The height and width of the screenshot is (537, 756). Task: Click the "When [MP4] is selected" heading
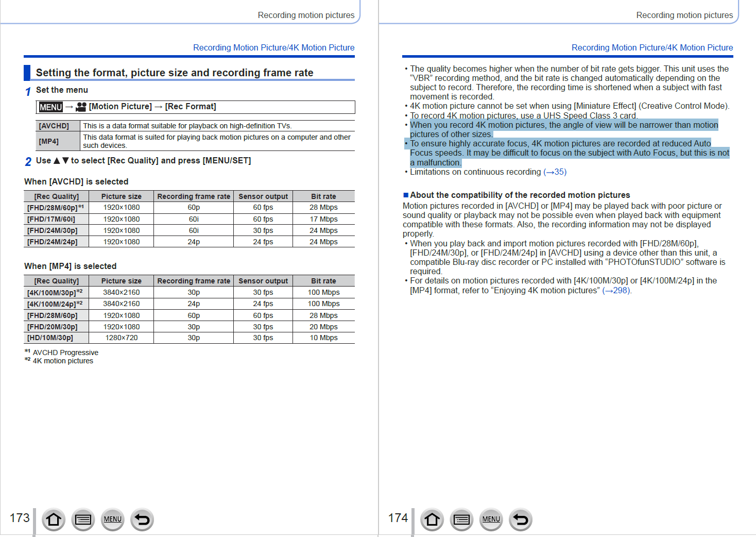(x=70, y=266)
